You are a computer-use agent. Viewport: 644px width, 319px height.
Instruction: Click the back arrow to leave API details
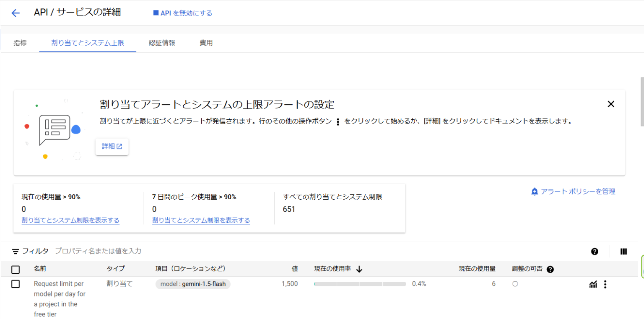(16, 13)
